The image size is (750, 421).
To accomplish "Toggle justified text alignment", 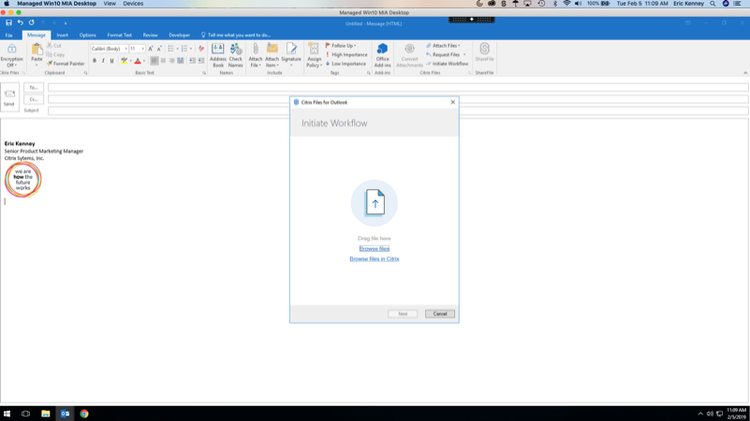I will tap(180, 61).
